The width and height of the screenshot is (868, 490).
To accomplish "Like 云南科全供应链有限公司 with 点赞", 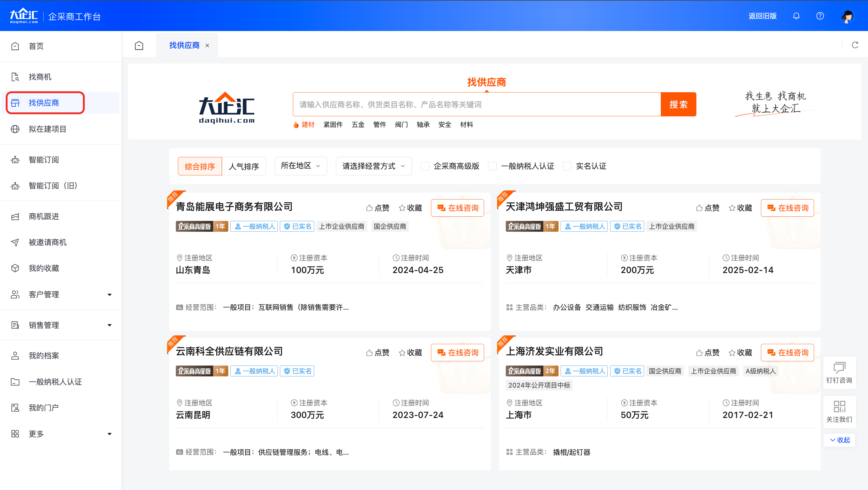I will (x=378, y=353).
